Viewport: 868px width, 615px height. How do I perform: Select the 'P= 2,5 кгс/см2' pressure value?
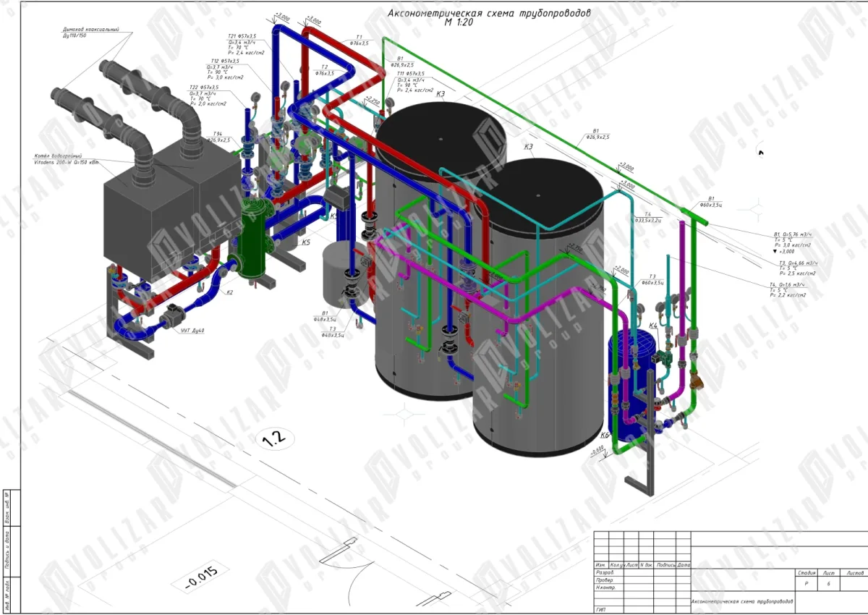[798, 274]
